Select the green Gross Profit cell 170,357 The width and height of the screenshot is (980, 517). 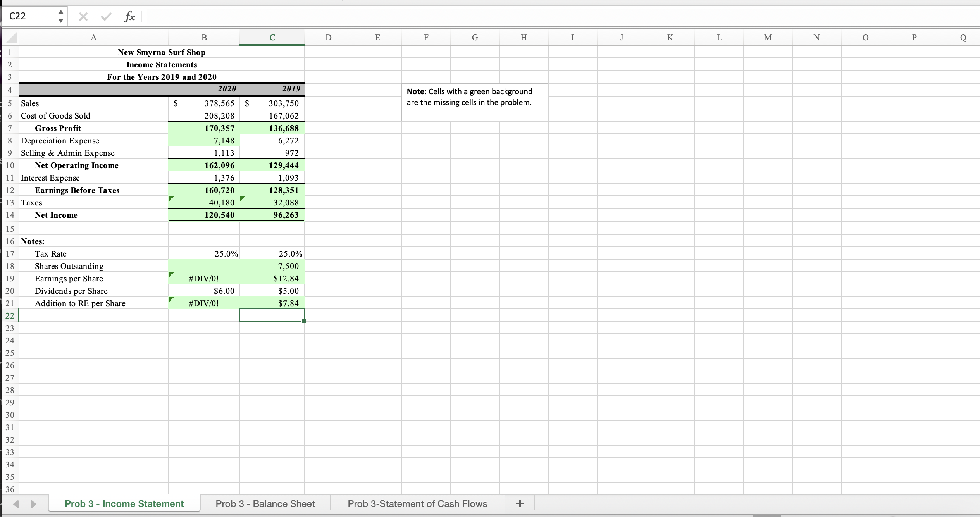click(204, 128)
